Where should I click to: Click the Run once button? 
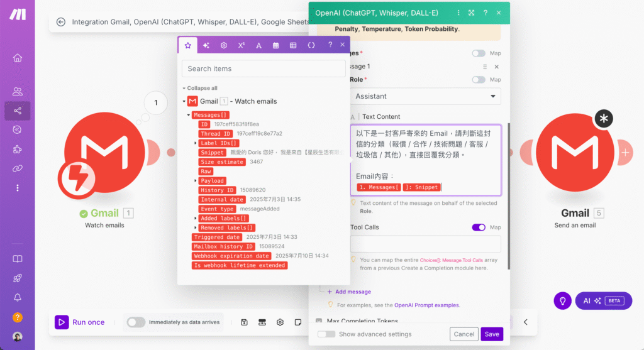click(80, 322)
